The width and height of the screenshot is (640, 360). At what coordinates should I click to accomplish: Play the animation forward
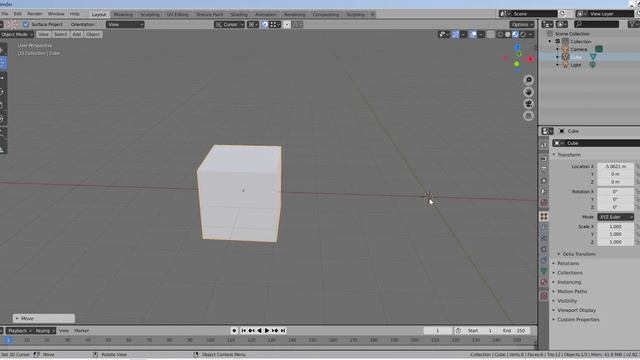pyautogui.click(x=267, y=331)
